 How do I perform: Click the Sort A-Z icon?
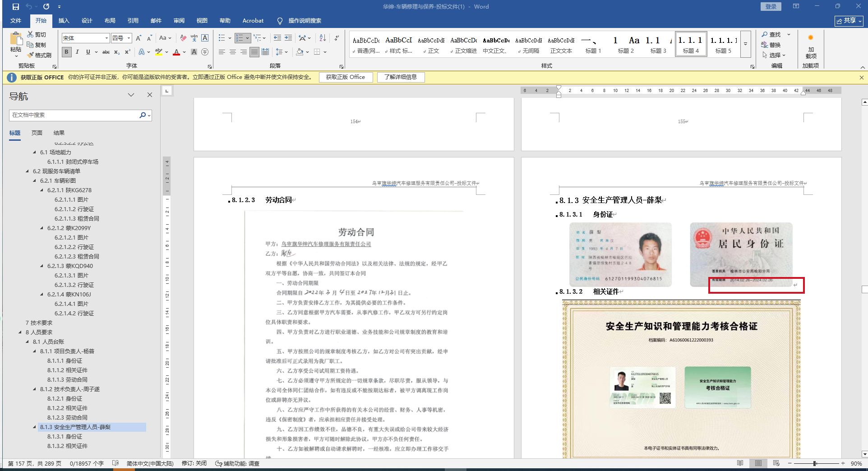323,38
